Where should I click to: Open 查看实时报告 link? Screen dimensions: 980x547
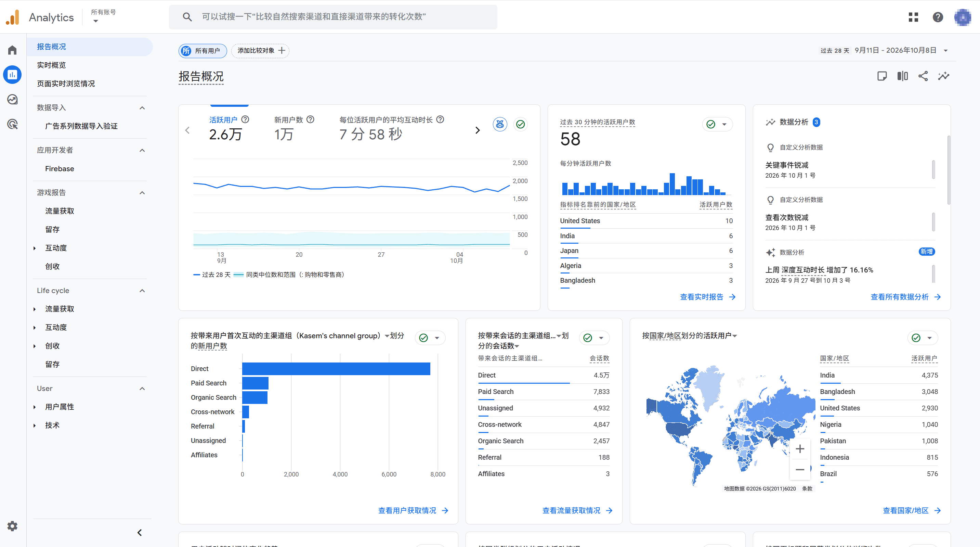707,297
